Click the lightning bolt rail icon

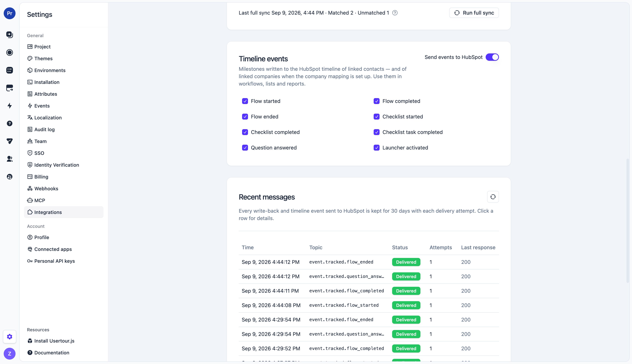pyautogui.click(x=9, y=106)
